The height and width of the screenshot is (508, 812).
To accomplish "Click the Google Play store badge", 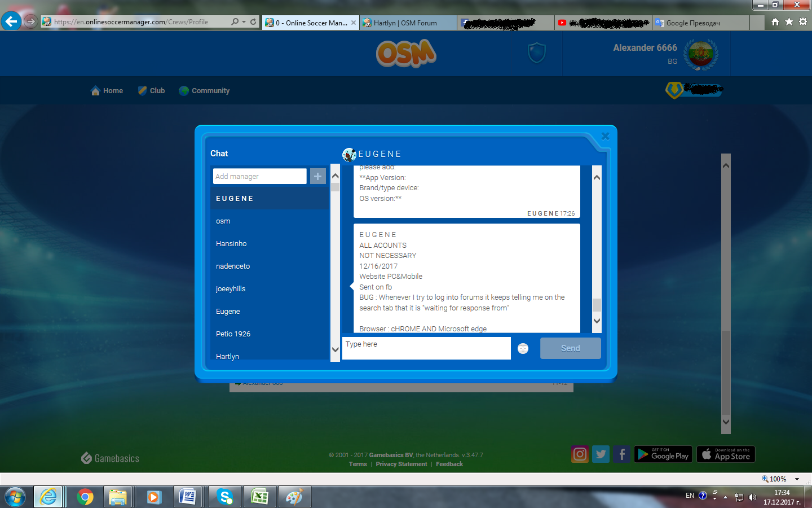I will tap(664, 454).
